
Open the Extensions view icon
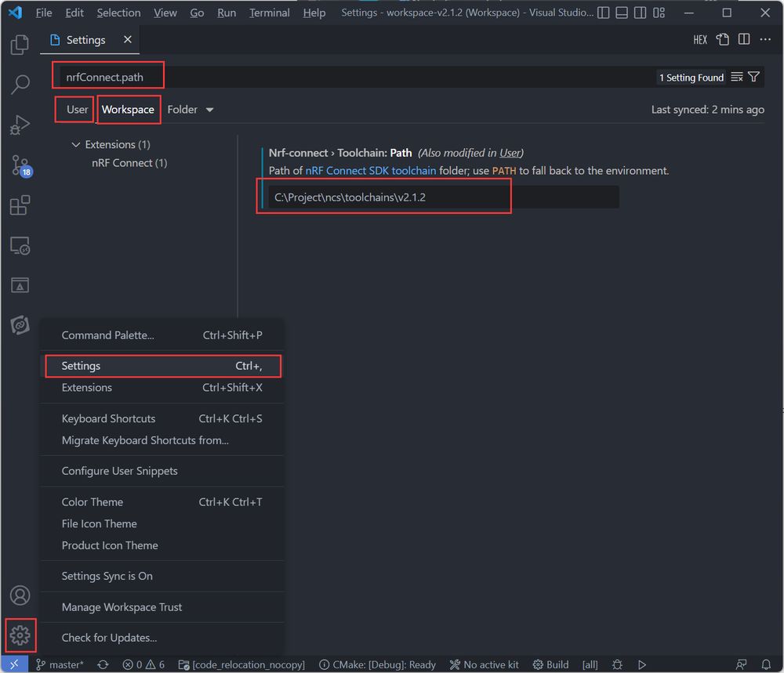click(x=20, y=205)
